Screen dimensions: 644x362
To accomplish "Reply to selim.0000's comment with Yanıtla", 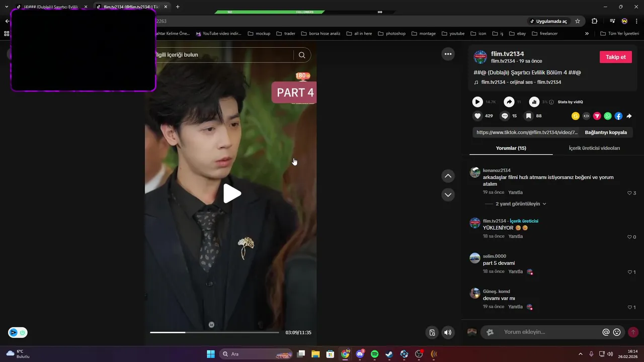I will tap(515, 271).
